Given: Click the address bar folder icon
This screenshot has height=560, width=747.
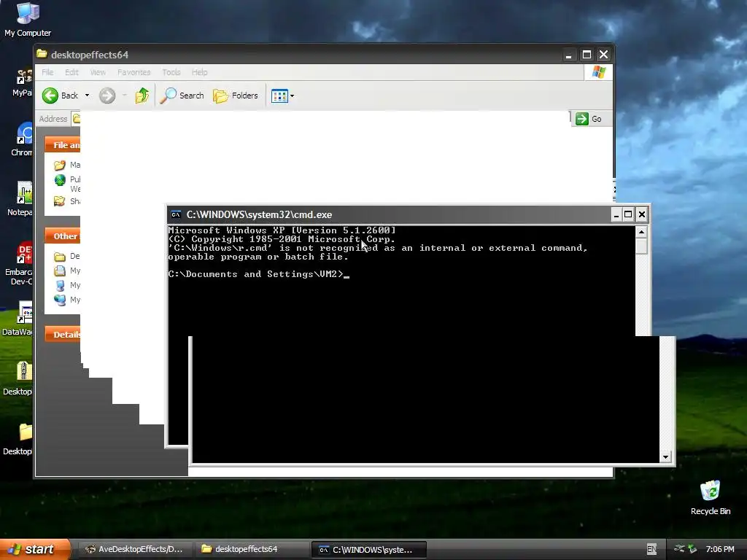Looking at the screenshot, I should (76, 119).
